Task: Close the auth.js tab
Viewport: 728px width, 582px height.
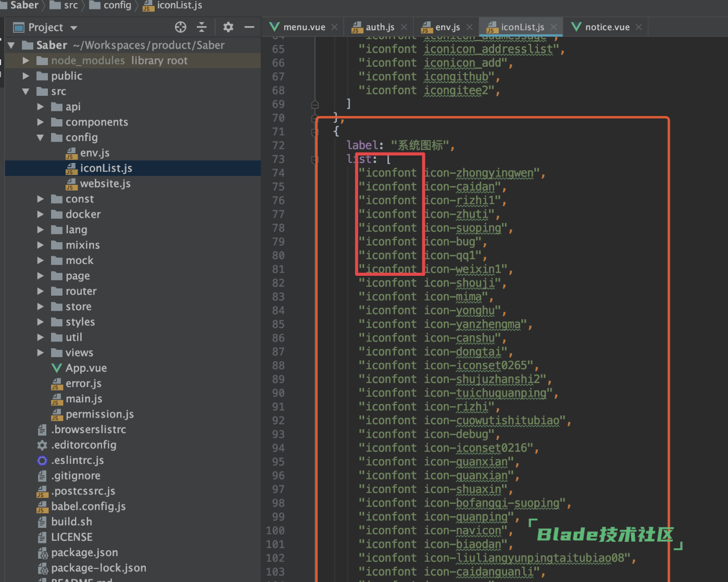Action: click(x=403, y=27)
